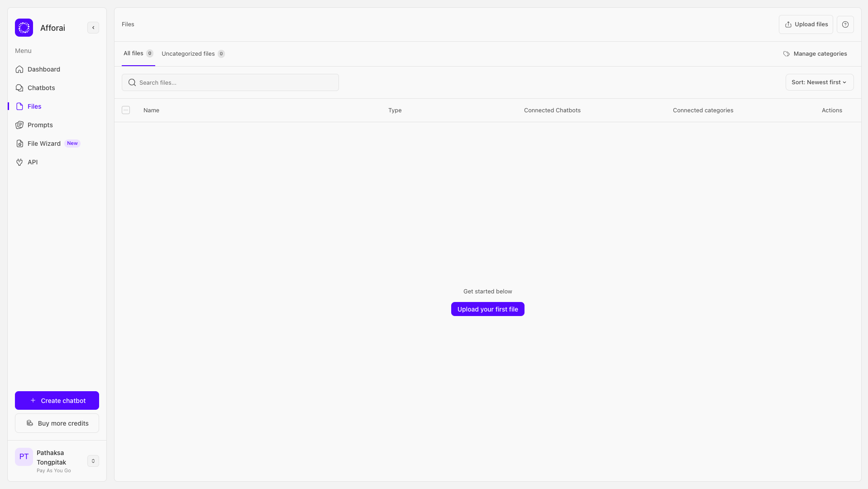Open Chatbots from the sidebar
The image size is (868, 489).
point(41,88)
